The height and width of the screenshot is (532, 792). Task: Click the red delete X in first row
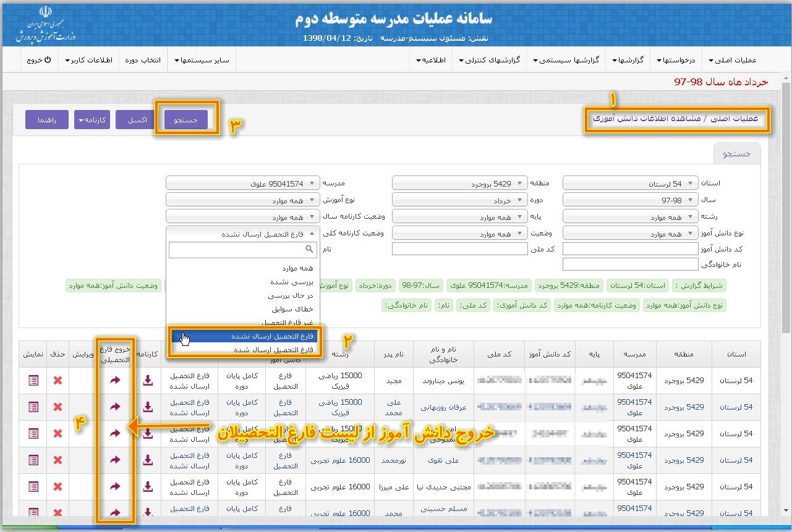pos(57,381)
